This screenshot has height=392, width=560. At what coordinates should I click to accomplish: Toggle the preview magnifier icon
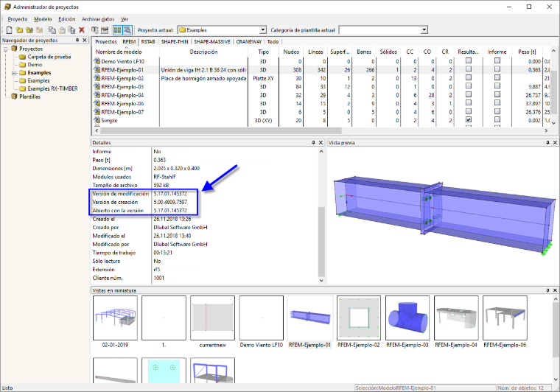point(127,30)
